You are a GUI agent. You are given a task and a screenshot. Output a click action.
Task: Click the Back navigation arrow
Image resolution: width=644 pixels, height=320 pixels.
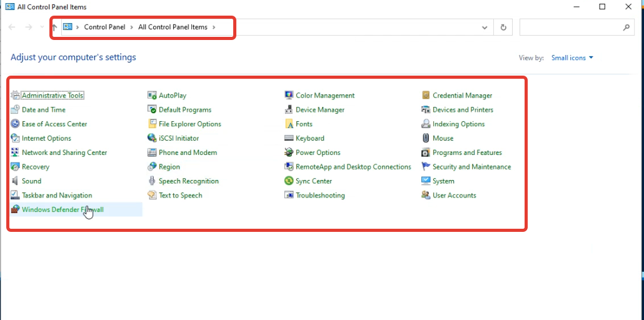pyautogui.click(x=12, y=27)
